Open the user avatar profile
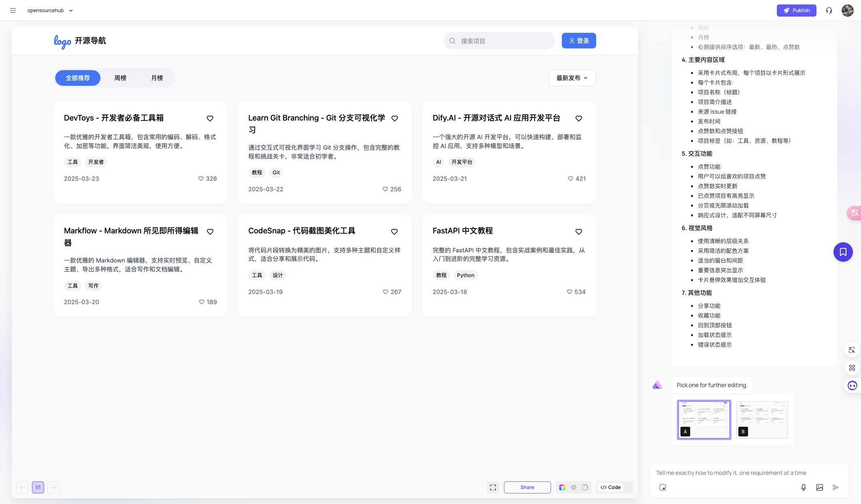Screen dimensions: 861x504 [x=847, y=11]
